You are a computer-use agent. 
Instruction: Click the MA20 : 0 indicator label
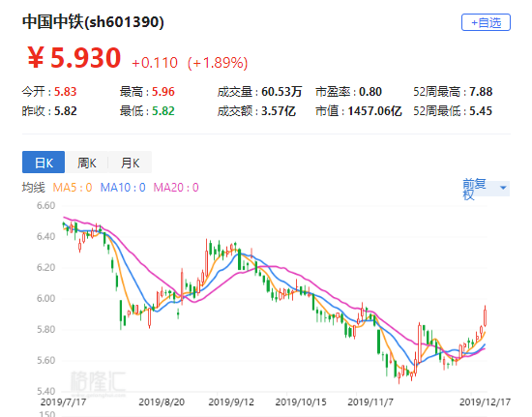(x=176, y=188)
